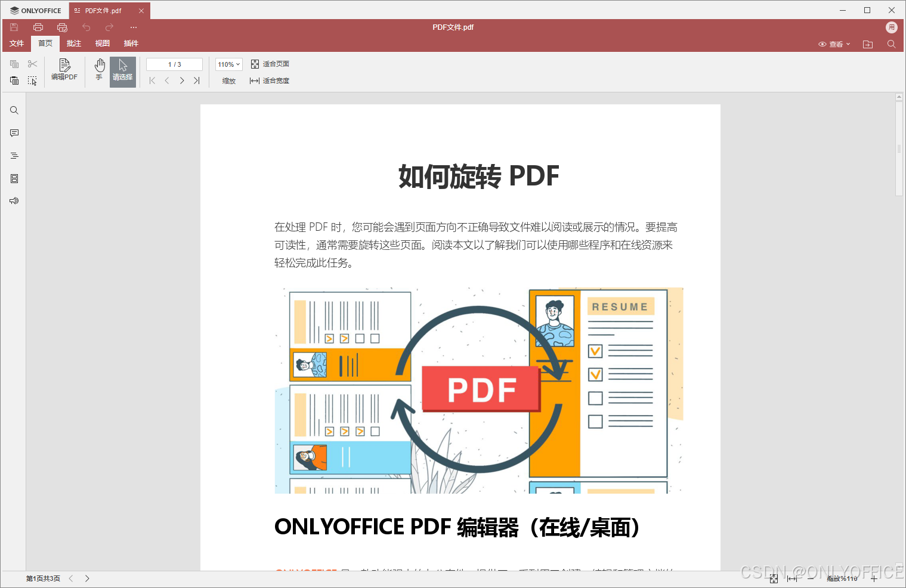
Task: Close the PDF文件.pdf tab
Action: pyautogui.click(x=141, y=11)
